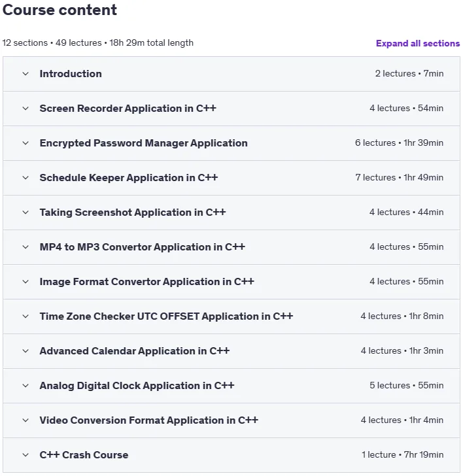Open the C++ Crash Course section title
The image size is (463, 476).
pyautogui.click(x=84, y=455)
